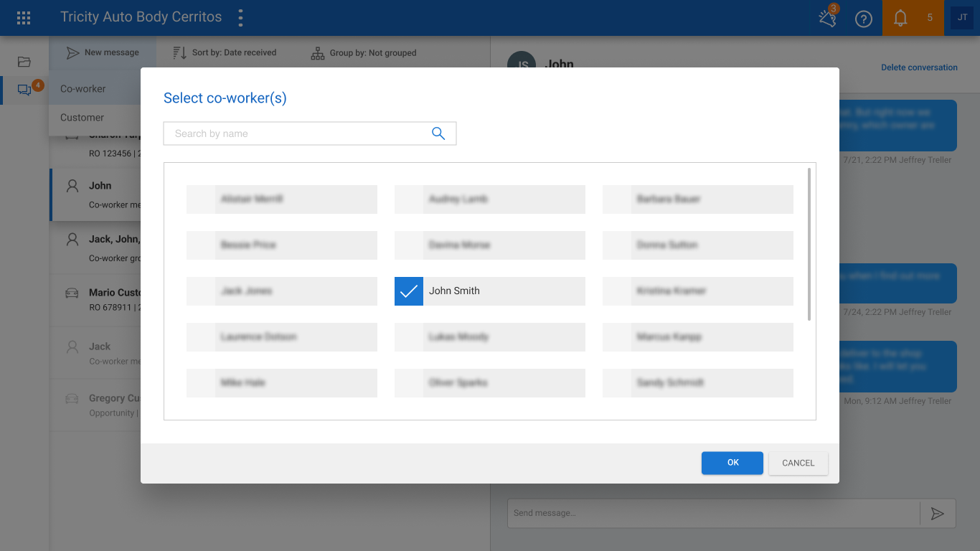Open Group by: Not grouped dropdown
Viewport: 980px width, 551px height.
(364, 52)
